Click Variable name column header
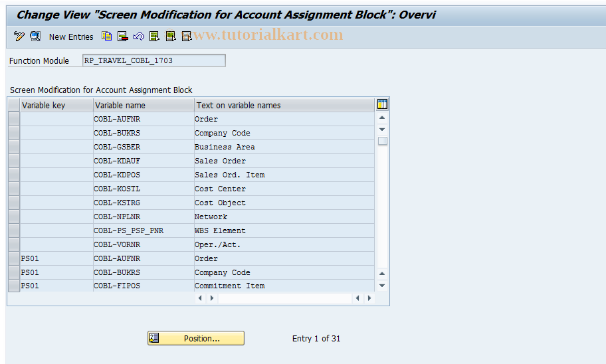Image resolution: width=606 pixels, height=364 pixels. pyautogui.click(x=144, y=105)
